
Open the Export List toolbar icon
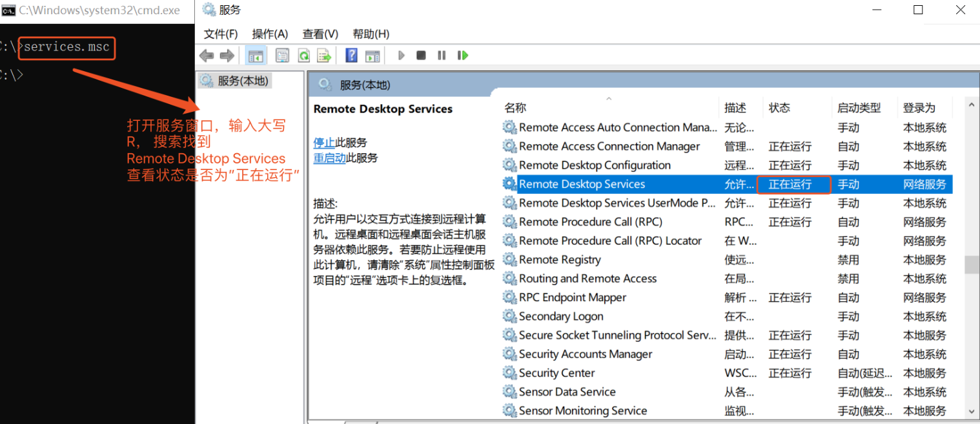coord(324,55)
